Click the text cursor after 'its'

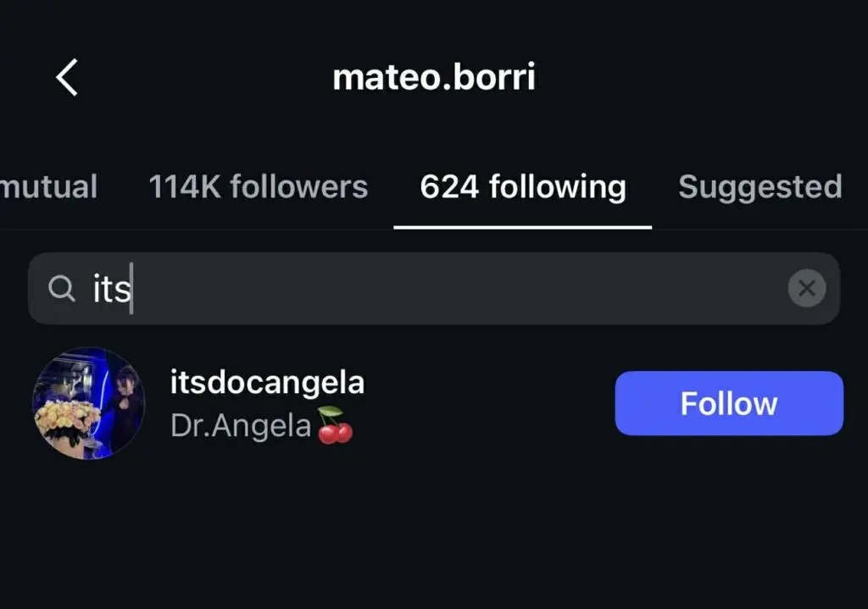point(132,289)
